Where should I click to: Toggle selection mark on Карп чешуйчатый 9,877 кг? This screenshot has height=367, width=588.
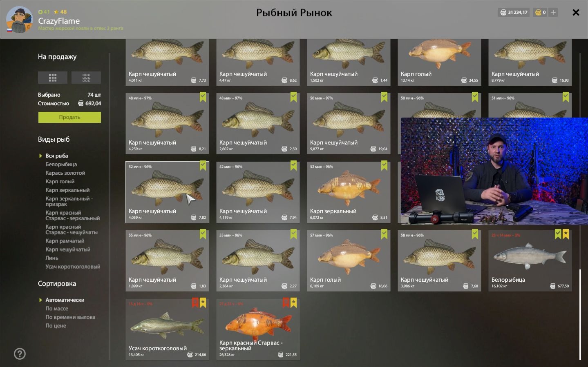coord(384,97)
